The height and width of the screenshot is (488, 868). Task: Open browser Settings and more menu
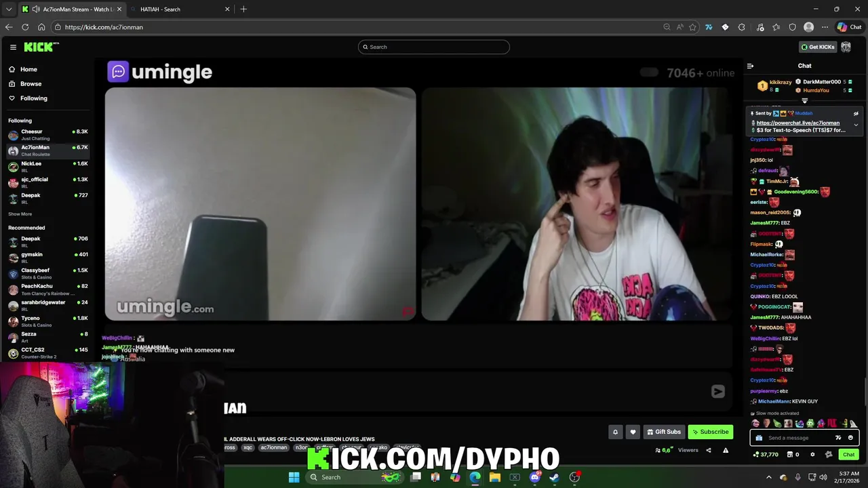click(x=825, y=27)
